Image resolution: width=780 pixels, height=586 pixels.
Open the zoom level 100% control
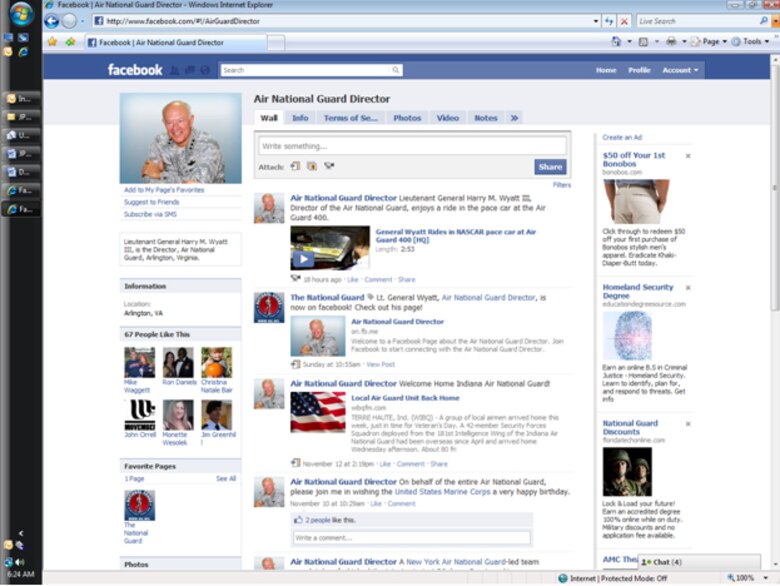(745, 578)
